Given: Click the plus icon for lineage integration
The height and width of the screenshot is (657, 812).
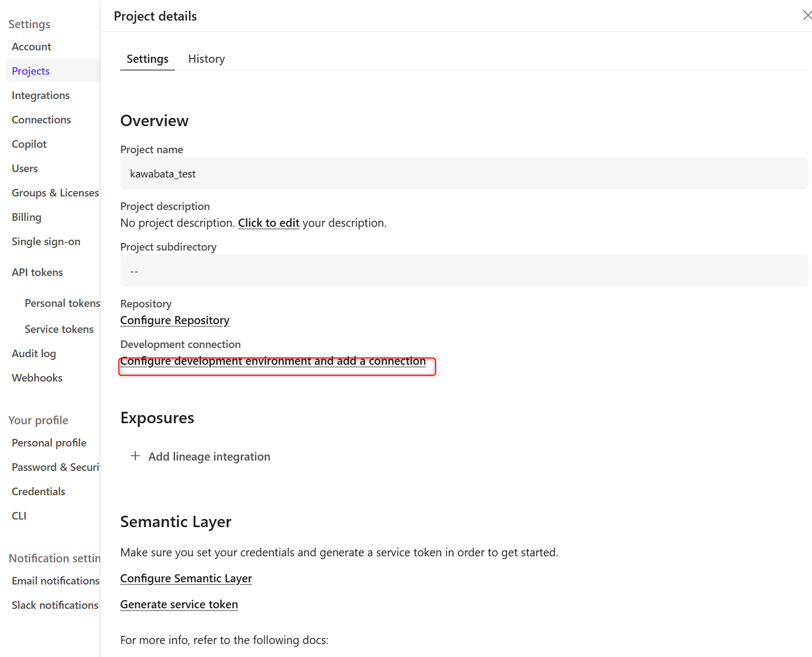Looking at the screenshot, I should click(135, 456).
